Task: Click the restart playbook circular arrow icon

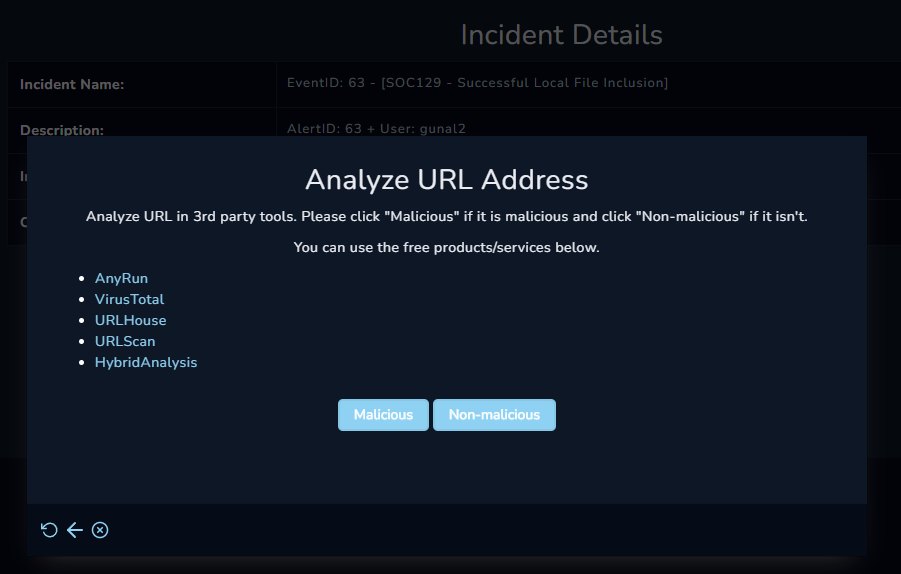Action: tap(49, 530)
